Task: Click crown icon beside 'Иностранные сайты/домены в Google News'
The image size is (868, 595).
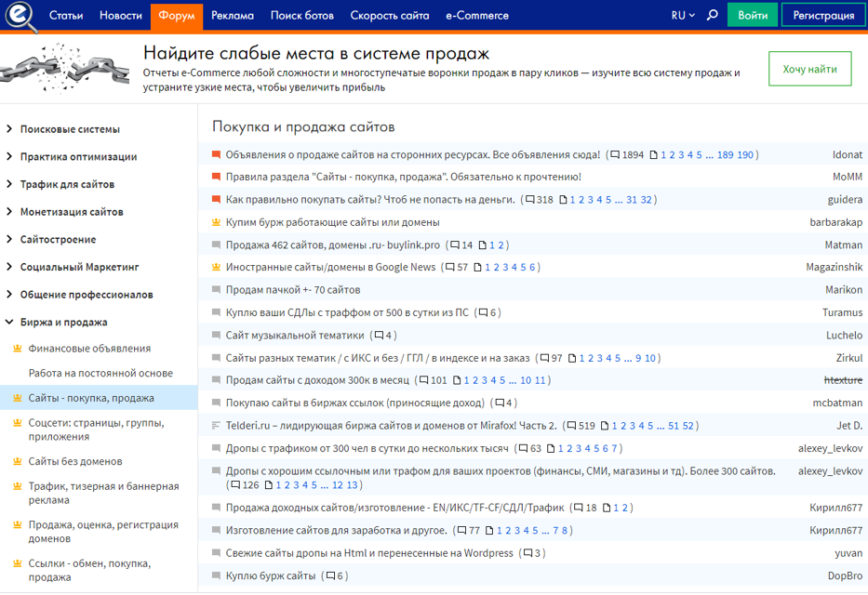Action: tap(217, 267)
